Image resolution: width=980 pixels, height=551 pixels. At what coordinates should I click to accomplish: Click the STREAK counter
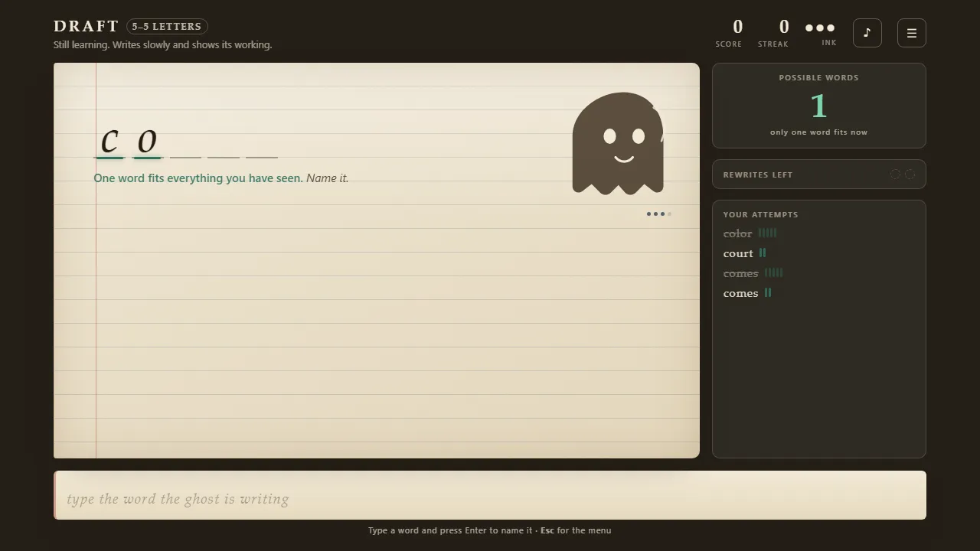pos(773,34)
